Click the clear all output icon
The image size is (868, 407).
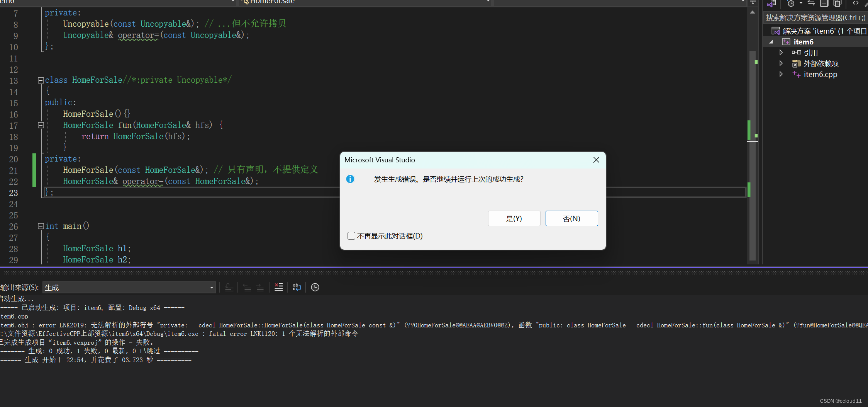coord(279,287)
